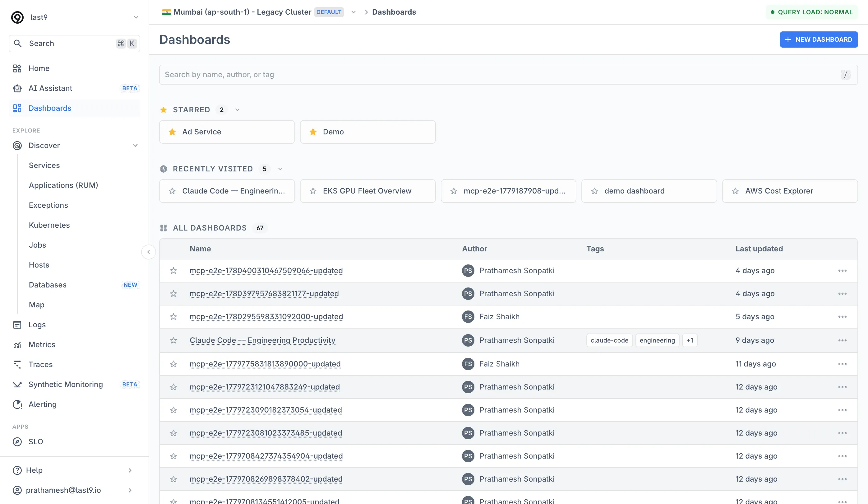The width and height of the screenshot is (868, 504).
Task: Open the Home icon in sidebar
Action: 17,68
